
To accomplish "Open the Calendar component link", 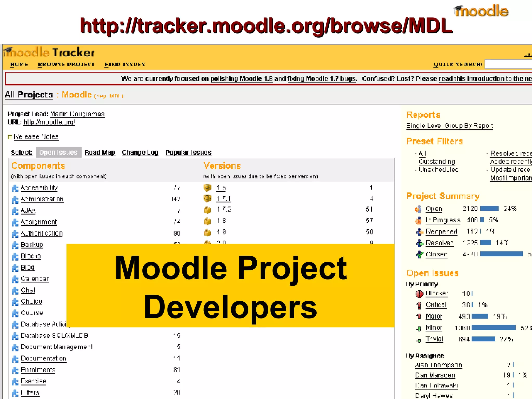I will click(x=35, y=279).
